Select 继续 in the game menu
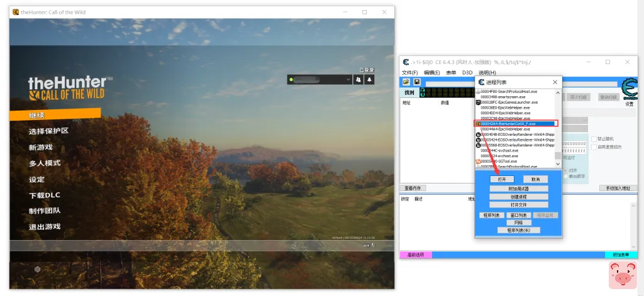The height and width of the screenshot is (296, 644). tap(37, 115)
